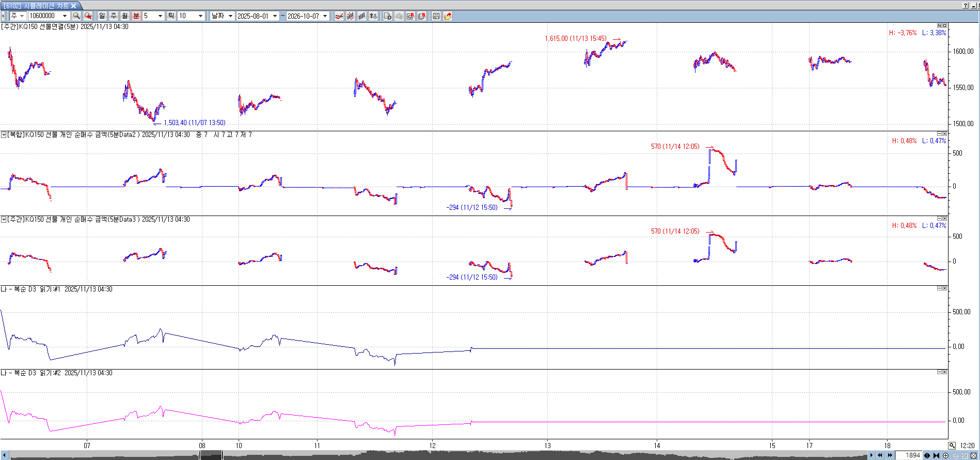Viewport: 980px width, 460px height.
Task: Click the two-diamond bar spacing icon
Action: point(927,455)
